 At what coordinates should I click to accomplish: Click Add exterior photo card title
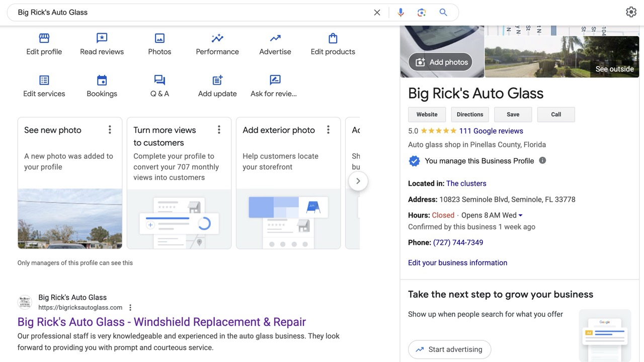(279, 130)
